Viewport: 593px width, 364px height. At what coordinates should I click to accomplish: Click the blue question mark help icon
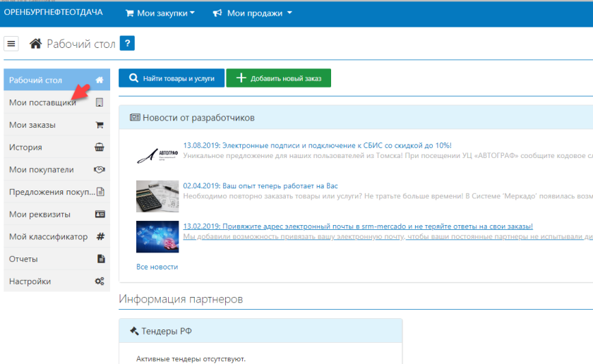click(127, 44)
